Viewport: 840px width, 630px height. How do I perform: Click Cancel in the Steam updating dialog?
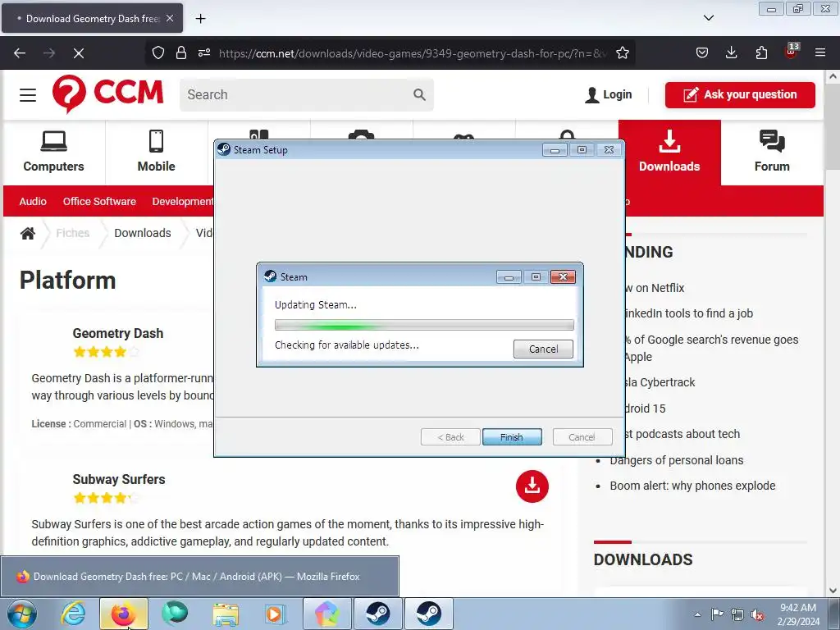point(543,349)
